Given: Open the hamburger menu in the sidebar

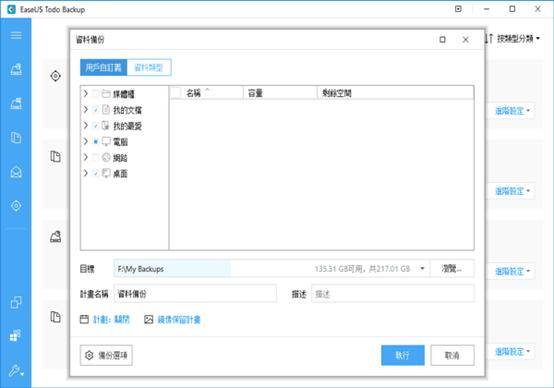Looking at the screenshot, I should [16, 35].
